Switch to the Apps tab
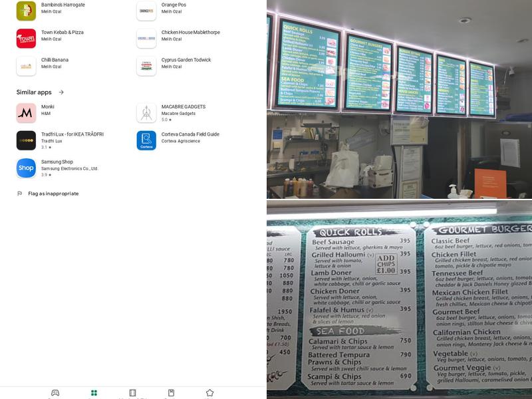This screenshot has height=399, width=532. pyautogui.click(x=93, y=393)
